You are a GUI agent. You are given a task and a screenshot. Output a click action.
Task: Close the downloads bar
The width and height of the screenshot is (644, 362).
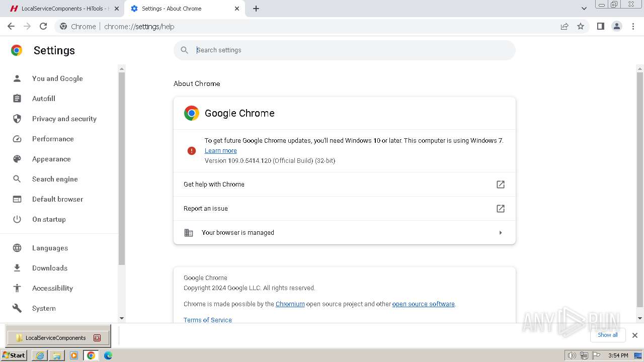pyautogui.click(x=634, y=335)
